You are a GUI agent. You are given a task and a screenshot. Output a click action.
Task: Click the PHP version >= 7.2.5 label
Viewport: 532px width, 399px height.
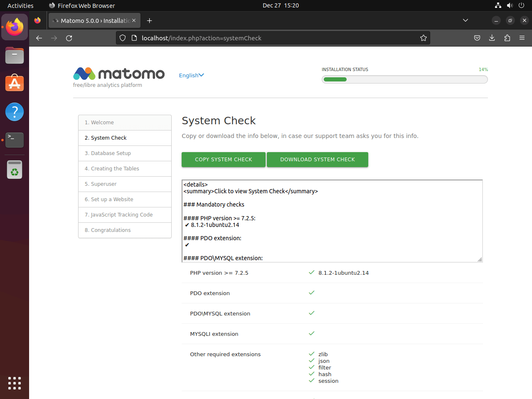(x=219, y=273)
